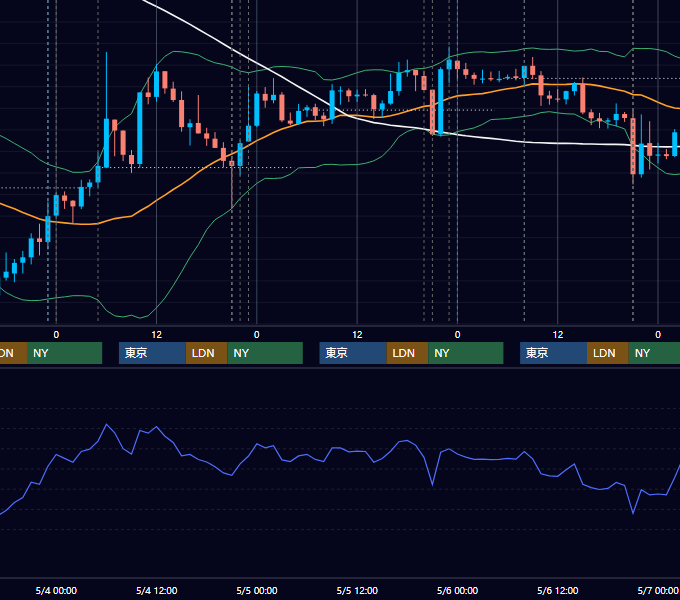Select the LDN session block on 5/5
The height and width of the screenshot is (600, 680).
click(407, 353)
